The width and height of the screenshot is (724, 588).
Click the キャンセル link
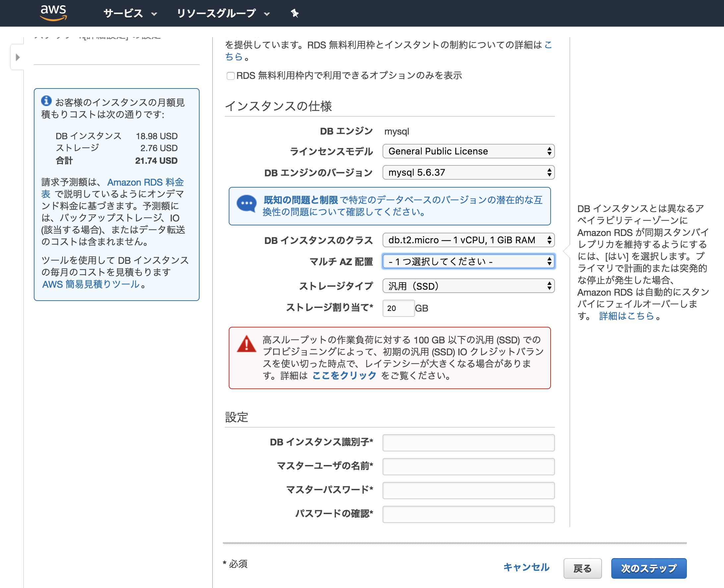click(x=526, y=567)
